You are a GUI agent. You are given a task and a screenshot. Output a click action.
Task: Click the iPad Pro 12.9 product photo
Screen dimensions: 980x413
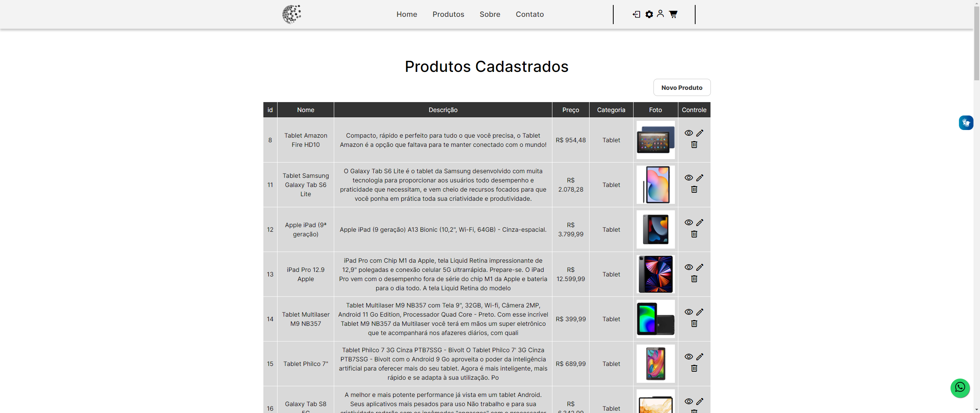click(655, 274)
